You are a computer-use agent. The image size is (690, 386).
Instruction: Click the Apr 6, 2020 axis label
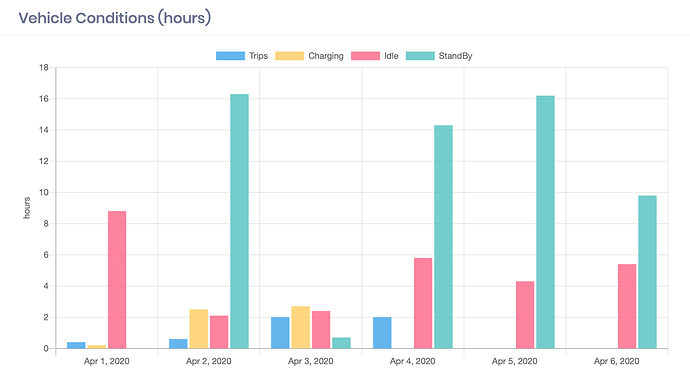pyautogui.click(x=617, y=361)
